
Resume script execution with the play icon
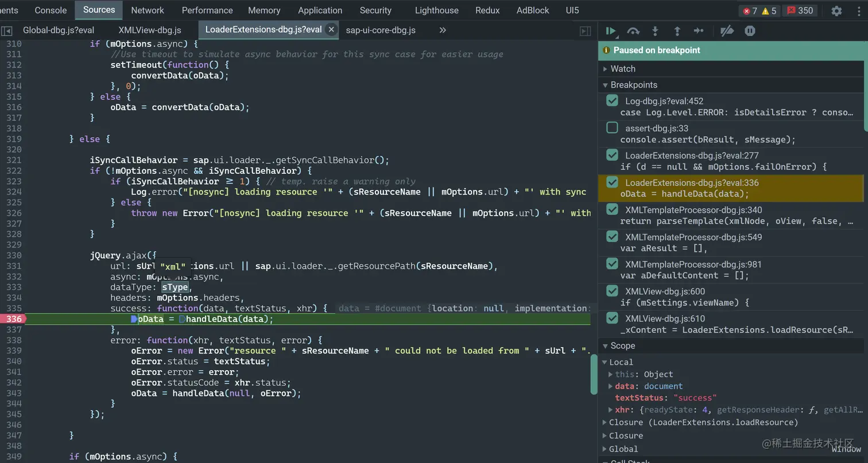[611, 31]
